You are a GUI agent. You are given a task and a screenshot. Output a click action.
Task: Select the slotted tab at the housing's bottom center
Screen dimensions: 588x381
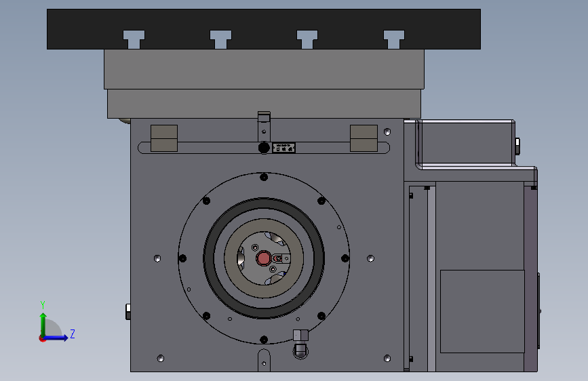264,361
